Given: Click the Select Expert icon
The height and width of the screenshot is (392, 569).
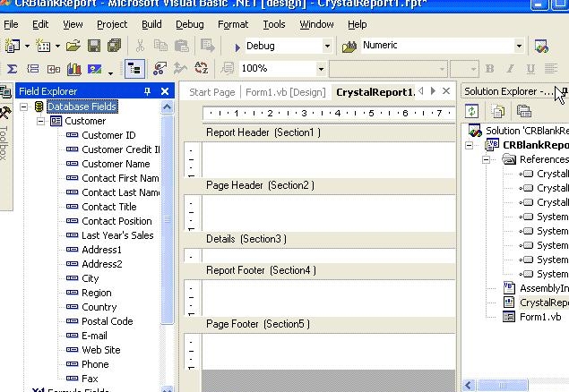Looking at the screenshot, I should [160, 68].
